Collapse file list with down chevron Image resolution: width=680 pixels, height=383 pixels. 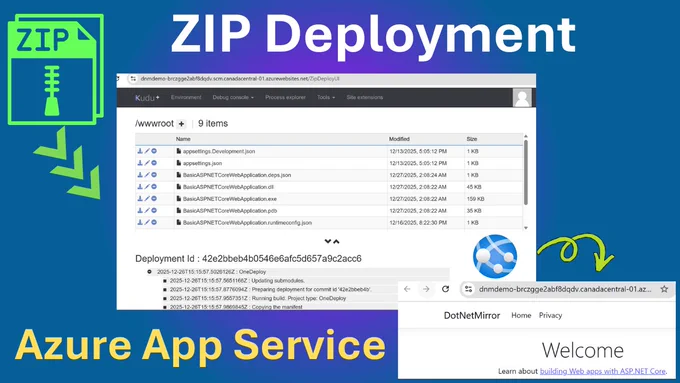tap(328, 241)
